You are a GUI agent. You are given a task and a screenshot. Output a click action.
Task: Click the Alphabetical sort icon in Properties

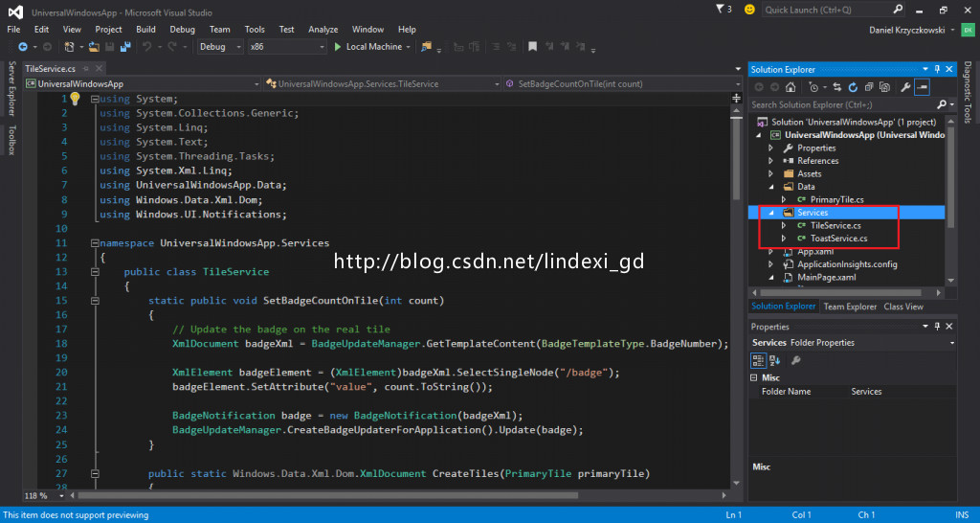(775, 360)
